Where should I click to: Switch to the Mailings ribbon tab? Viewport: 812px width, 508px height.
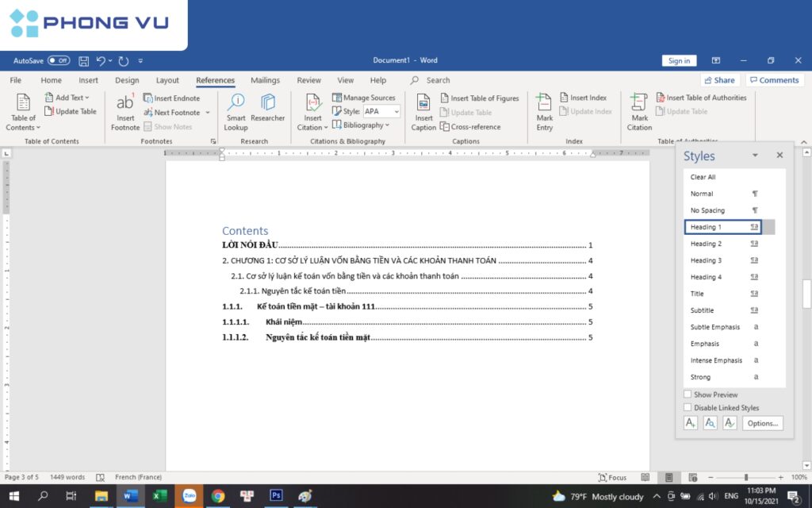point(265,79)
